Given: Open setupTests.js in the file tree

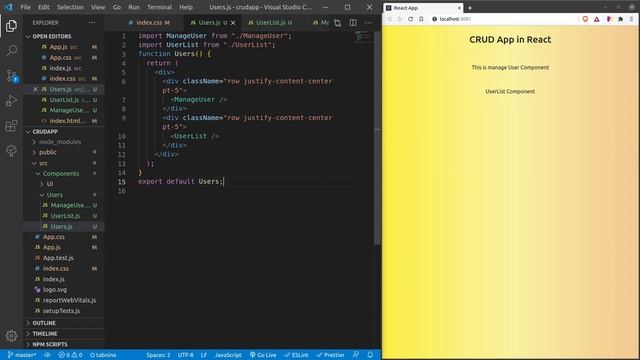Looking at the screenshot, I should click(x=61, y=311).
